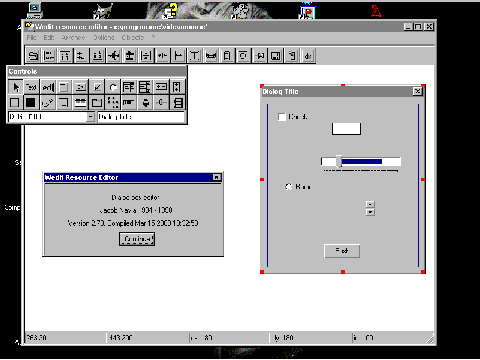Pick the trackbar slider control tool
Screen dimensions: 480x360
pyautogui.click(x=161, y=103)
